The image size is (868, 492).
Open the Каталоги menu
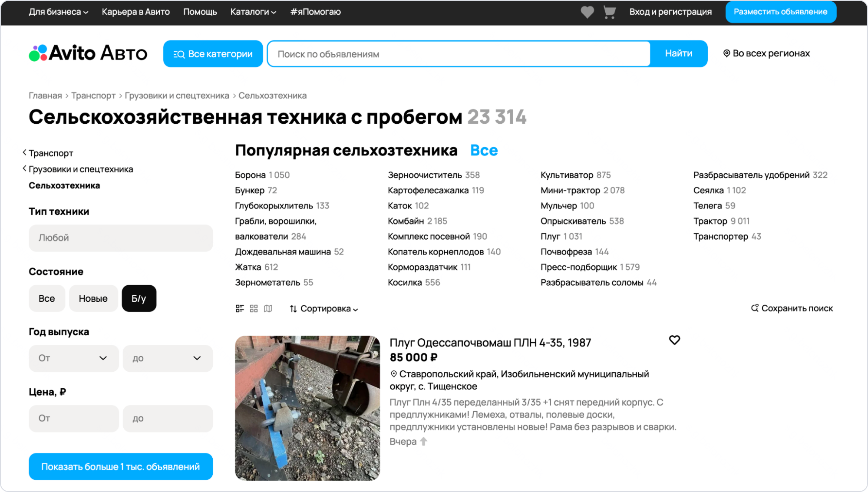tap(253, 12)
